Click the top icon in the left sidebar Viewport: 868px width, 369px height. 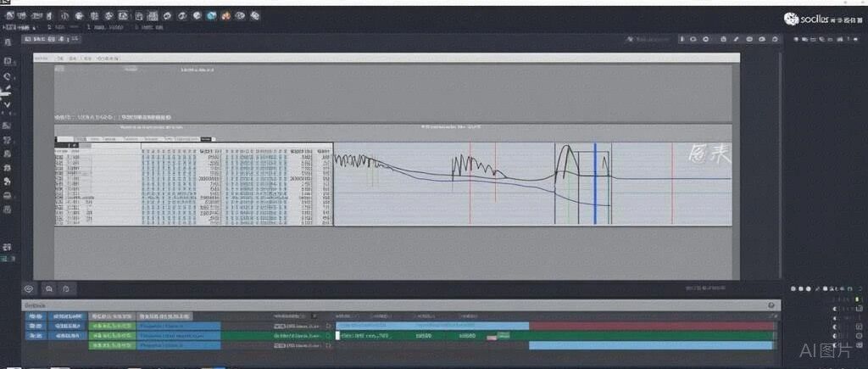coord(8,42)
